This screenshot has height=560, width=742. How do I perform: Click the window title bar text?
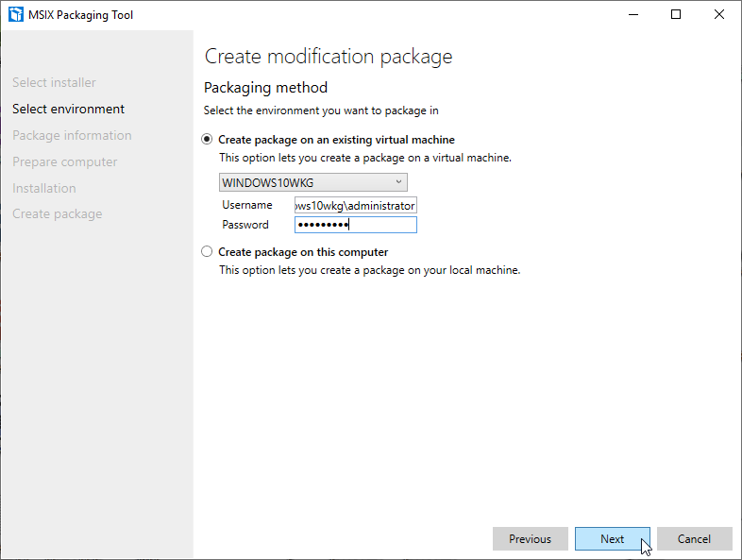click(x=82, y=14)
